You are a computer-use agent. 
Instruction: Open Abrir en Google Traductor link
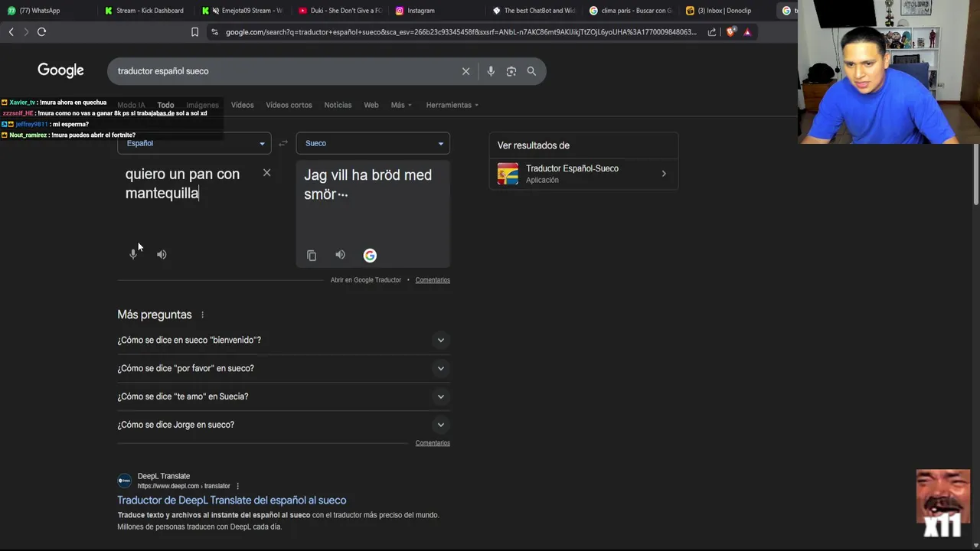coord(365,280)
